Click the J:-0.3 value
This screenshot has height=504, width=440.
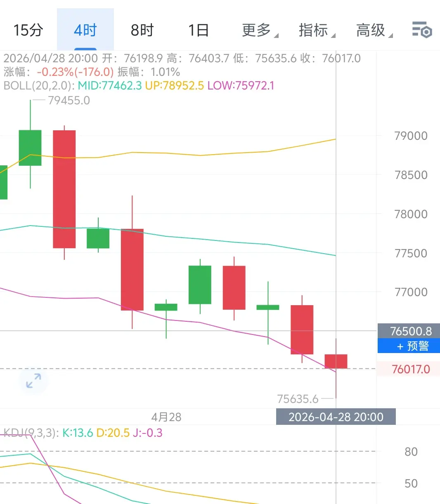[147, 433]
